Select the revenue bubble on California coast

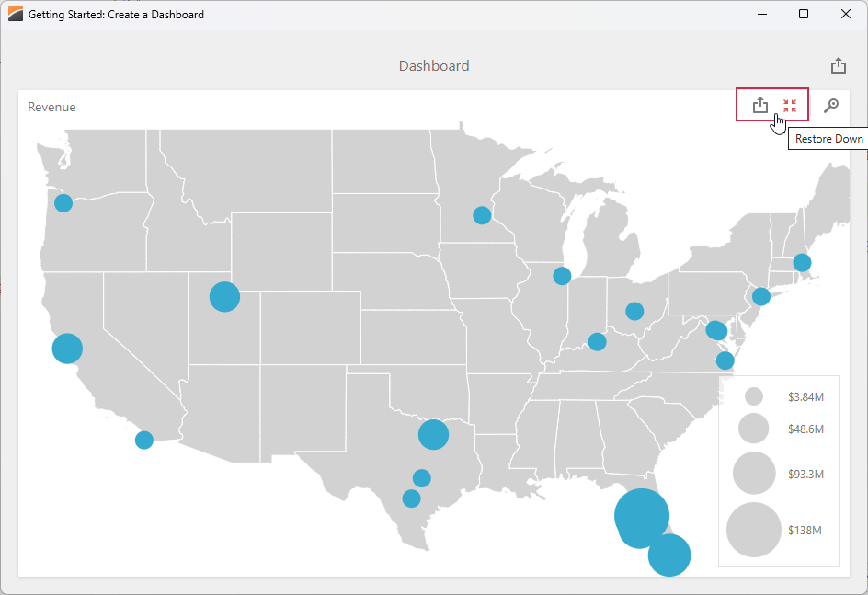pos(65,349)
